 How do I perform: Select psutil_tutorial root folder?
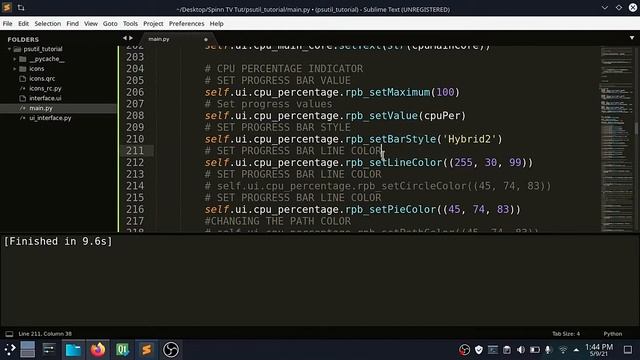click(x=43, y=49)
